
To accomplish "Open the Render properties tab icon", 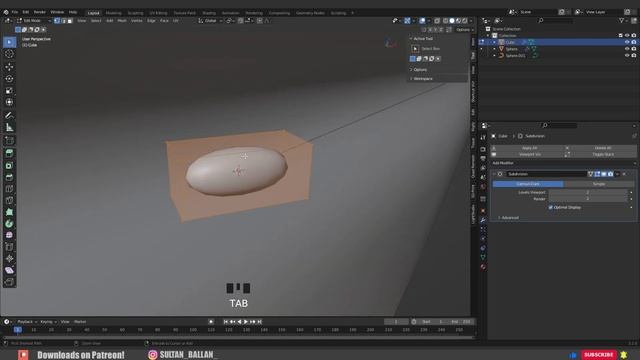I will pos(483,149).
